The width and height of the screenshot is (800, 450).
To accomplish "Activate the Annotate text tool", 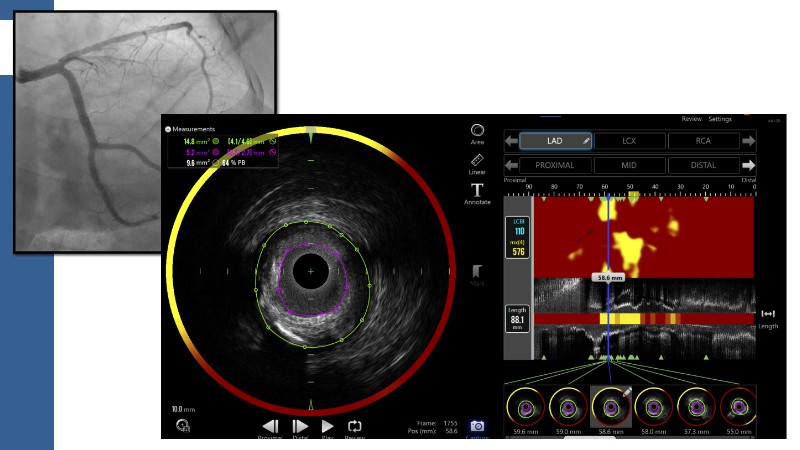I will tap(477, 190).
